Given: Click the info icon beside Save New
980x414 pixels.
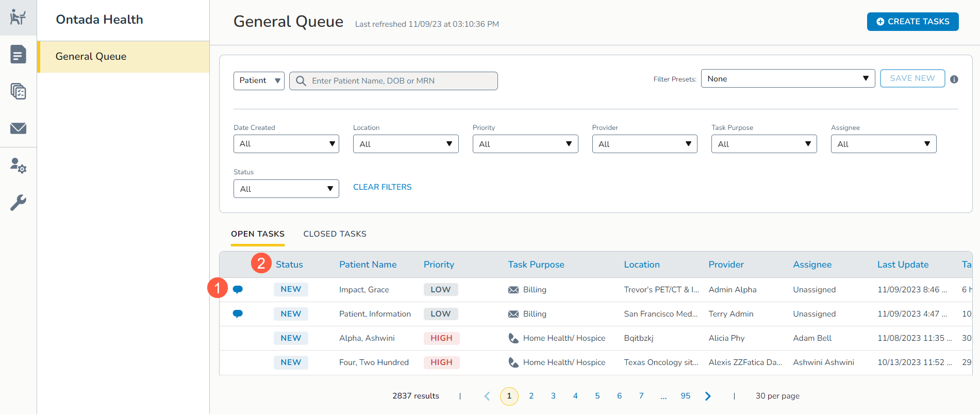Looking at the screenshot, I should click(x=954, y=79).
